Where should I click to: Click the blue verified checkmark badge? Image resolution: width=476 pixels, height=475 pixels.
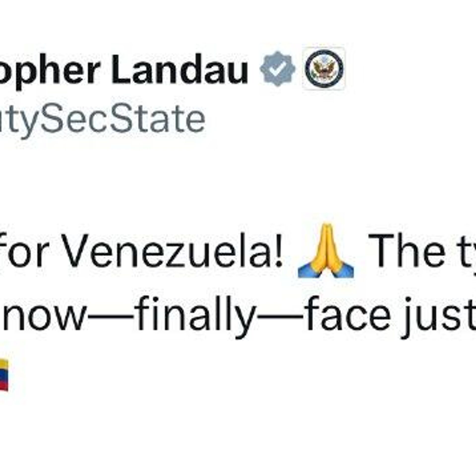coord(278,69)
